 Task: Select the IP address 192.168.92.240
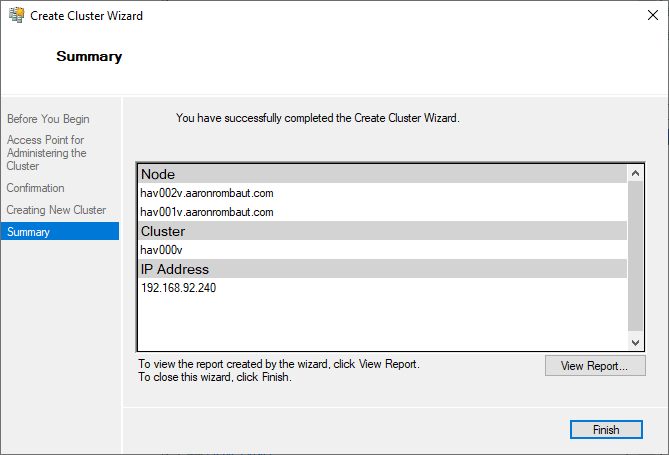[x=179, y=288]
